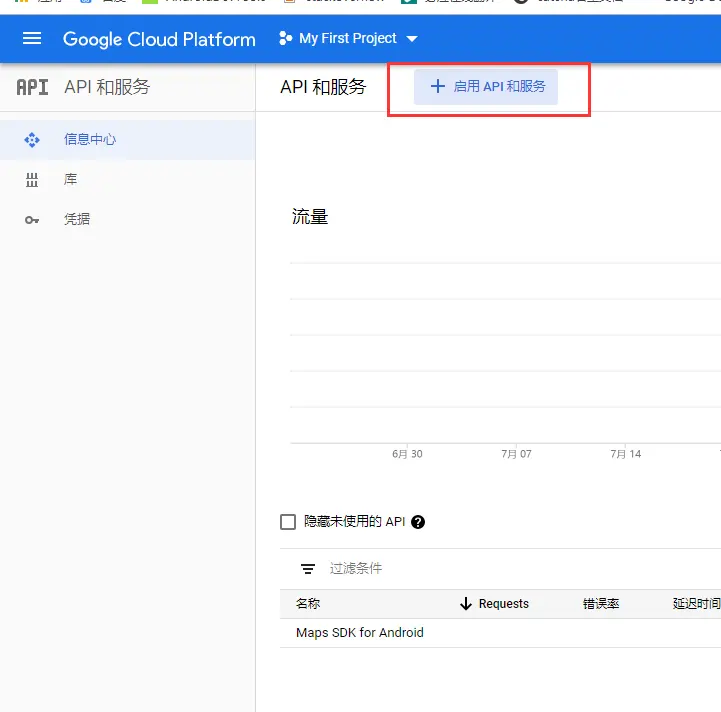This screenshot has height=712, width=721.
Task: Click the down arrow sort icon beside Requests
Action: 466,603
